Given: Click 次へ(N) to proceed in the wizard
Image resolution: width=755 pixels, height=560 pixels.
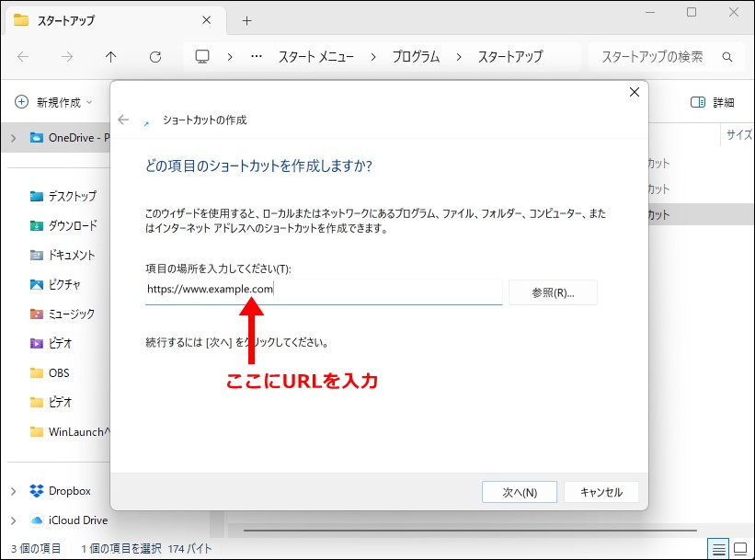Looking at the screenshot, I should (519, 492).
